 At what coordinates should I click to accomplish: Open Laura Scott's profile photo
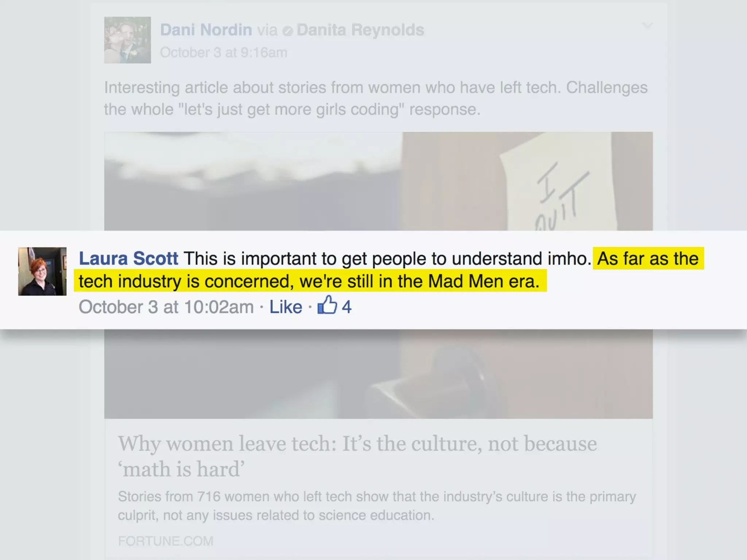coord(42,271)
